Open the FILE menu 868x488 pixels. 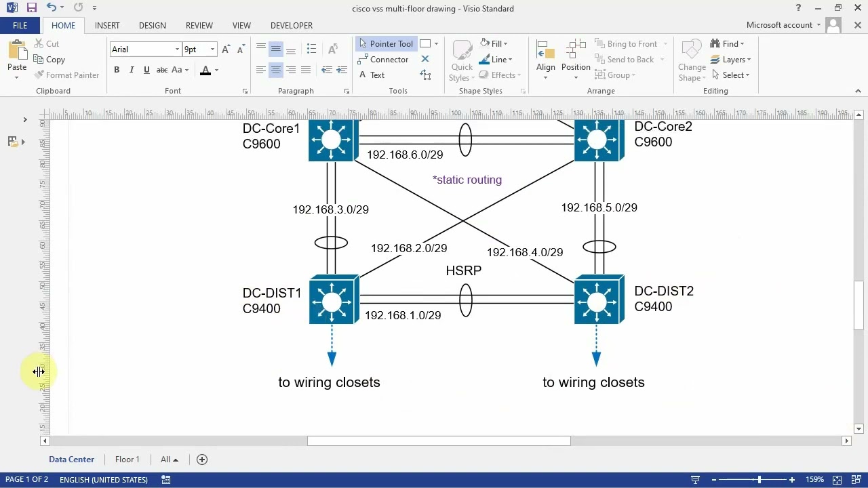(x=20, y=25)
